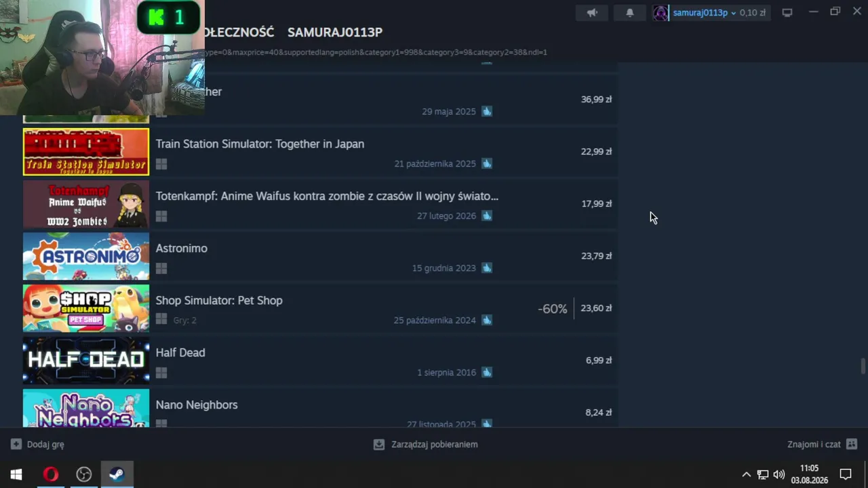Open the Shop Simulator: Pet Shop thumbnail
The height and width of the screenshot is (488, 868).
coord(86,308)
